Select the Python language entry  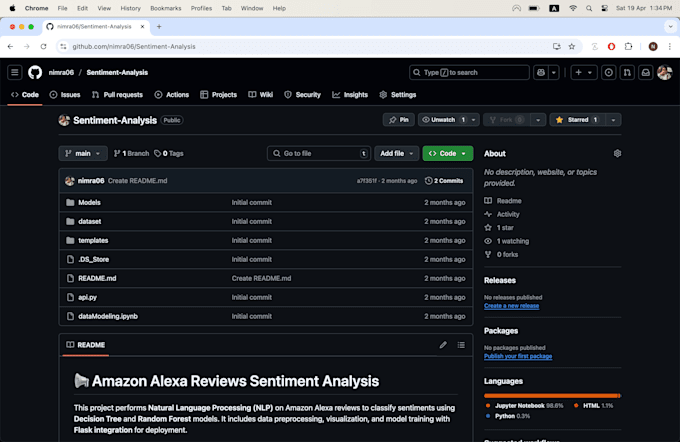click(x=507, y=416)
